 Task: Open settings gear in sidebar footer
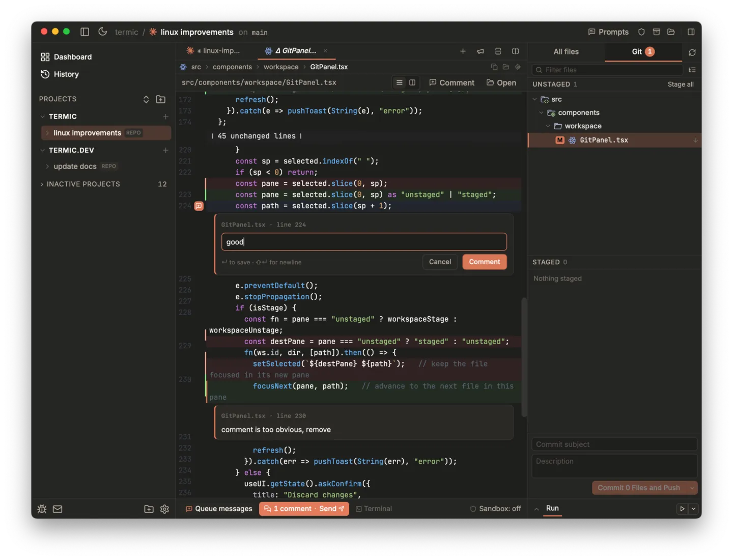tap(164, 509)
